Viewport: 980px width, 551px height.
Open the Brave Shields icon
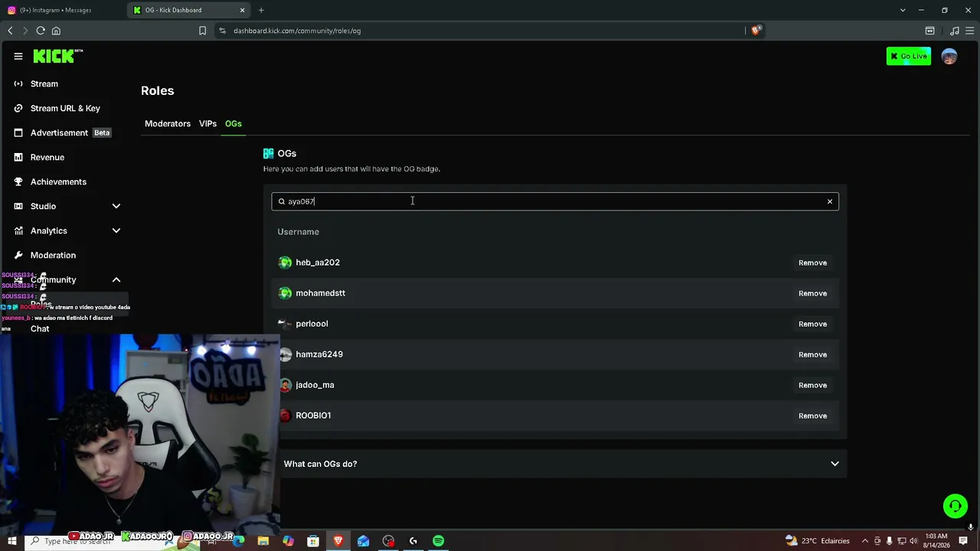click(x=756, y=31)
